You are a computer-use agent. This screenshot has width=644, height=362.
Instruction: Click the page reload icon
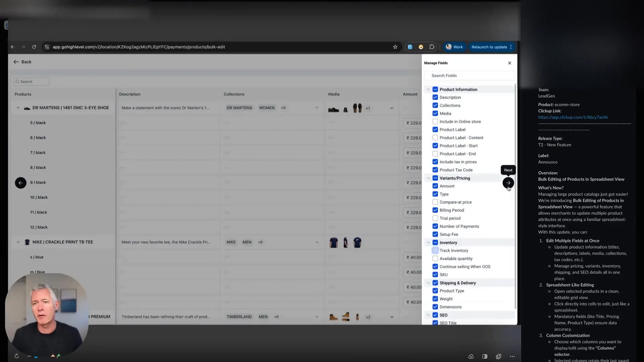pyautogui.click(x=34, y=47)
